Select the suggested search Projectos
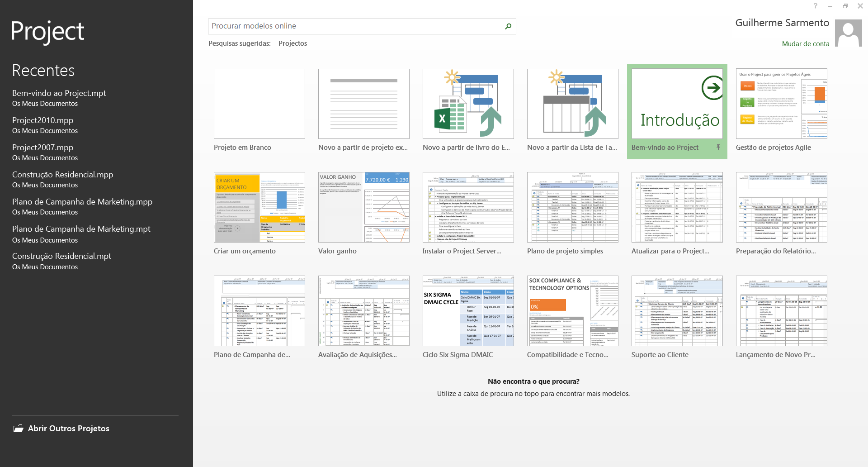The width and height of the screenshot is (868, 467). (x=292, y=43)
